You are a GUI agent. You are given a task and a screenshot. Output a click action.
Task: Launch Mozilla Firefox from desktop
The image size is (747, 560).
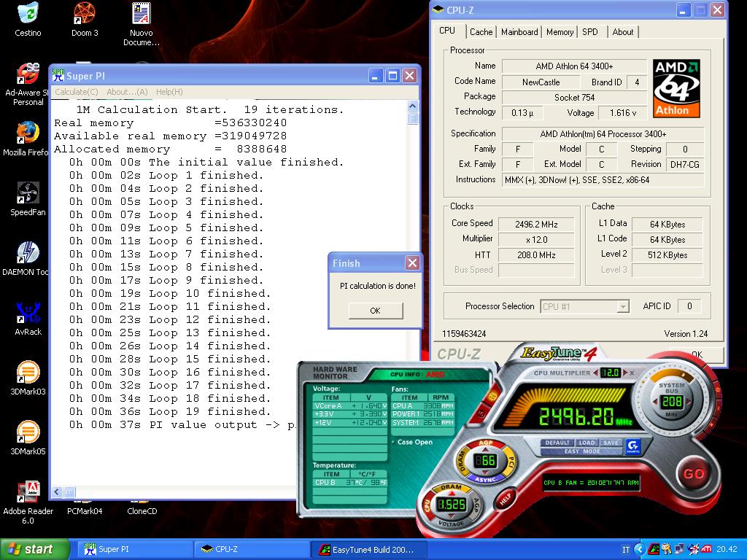[27, 139]
